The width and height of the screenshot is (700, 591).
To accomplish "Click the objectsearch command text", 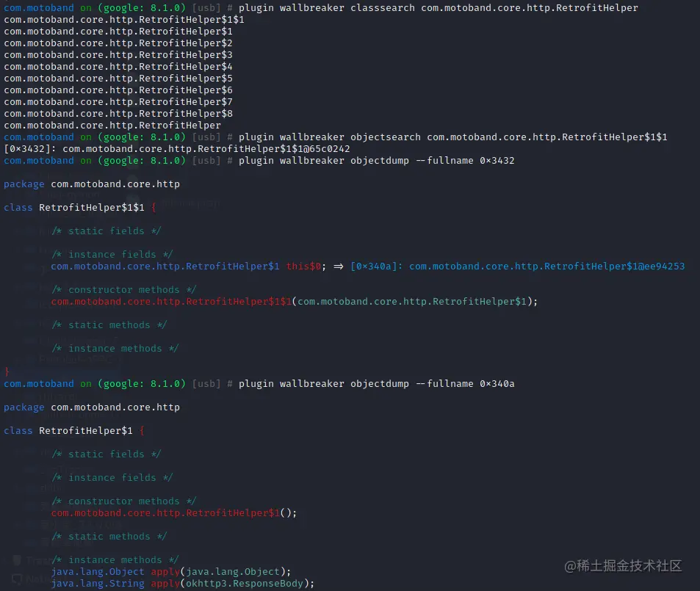I will (x=453, y=137).
